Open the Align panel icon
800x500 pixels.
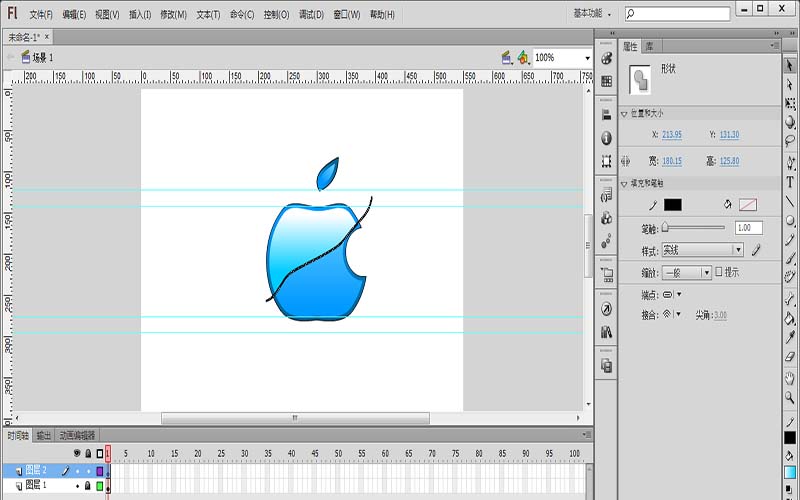coord(606,115)
